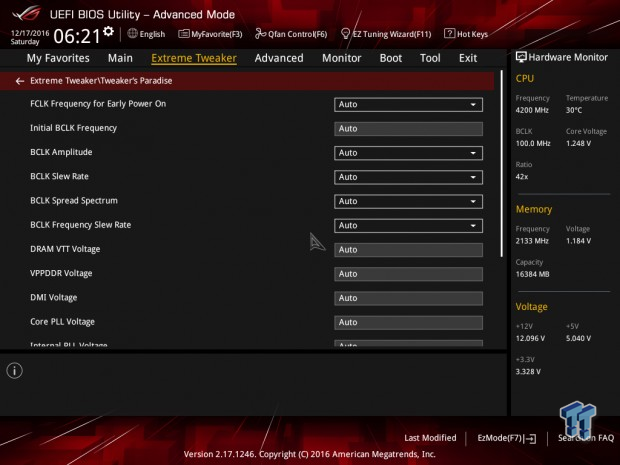Click the English language button
620x465 pixels.
(146, 34)
